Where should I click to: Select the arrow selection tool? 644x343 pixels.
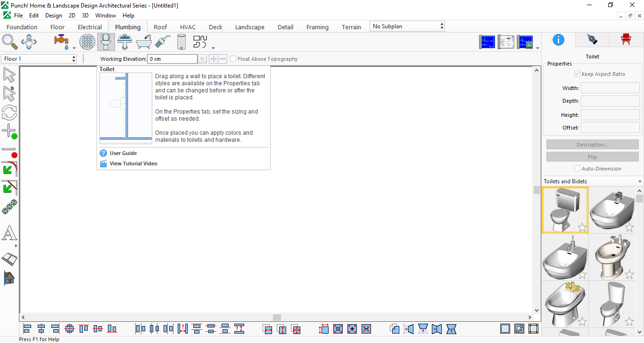pyautogui.click(x=9, y=75)
